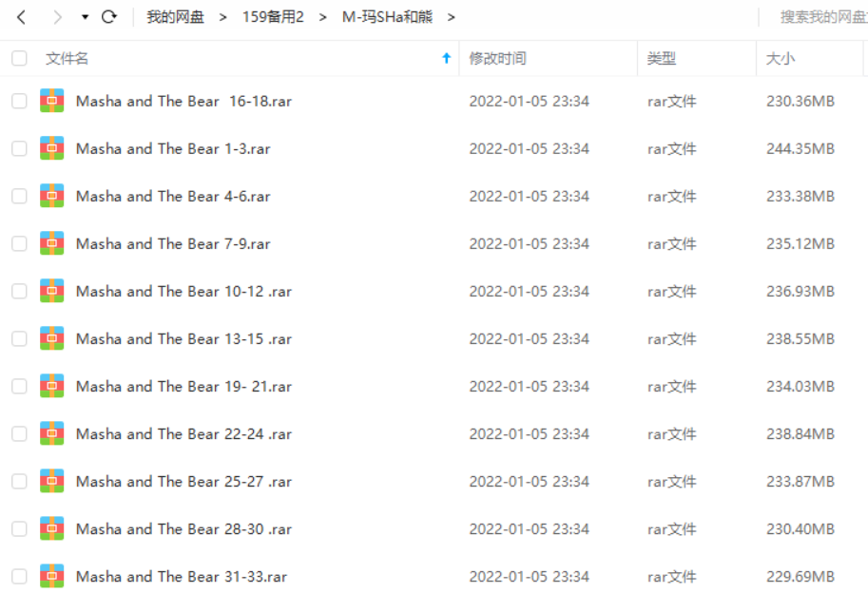Click the back navigation arrow

click(x=22, y=17)
